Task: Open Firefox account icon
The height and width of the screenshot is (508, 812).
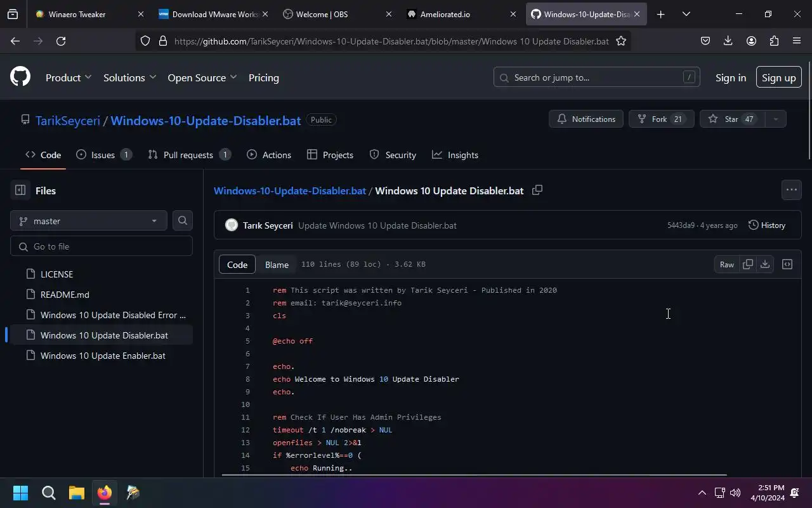Action: [x=751, y=41]
